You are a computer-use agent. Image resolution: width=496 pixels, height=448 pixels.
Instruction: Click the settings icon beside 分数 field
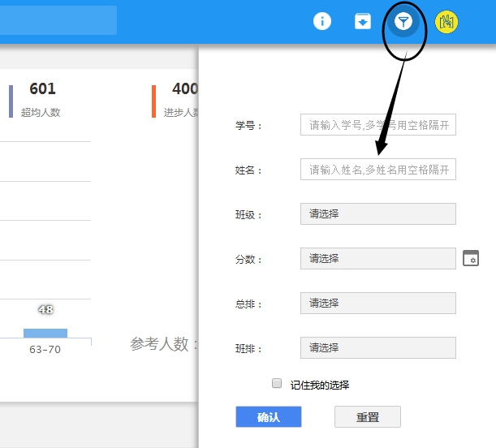pyautogui.click(x=471, y=258)
